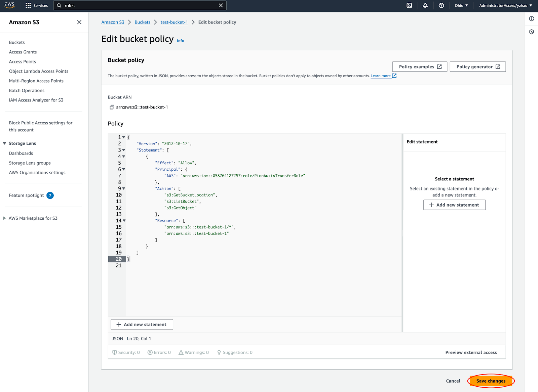Open the Policy generator
The image size is (538, 392).
[x=478, y=67]
